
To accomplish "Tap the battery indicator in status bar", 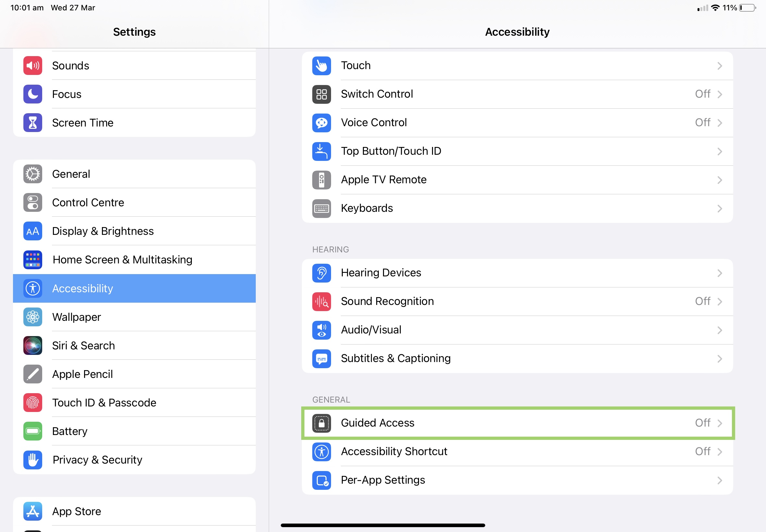I will (747, 8).
